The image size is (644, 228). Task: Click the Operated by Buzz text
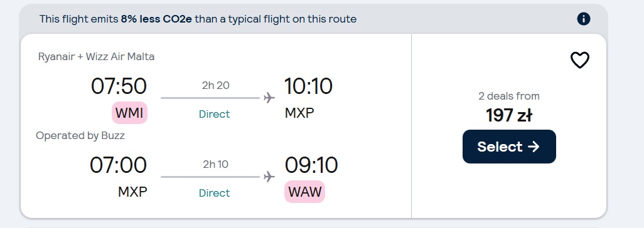point(80,136)
